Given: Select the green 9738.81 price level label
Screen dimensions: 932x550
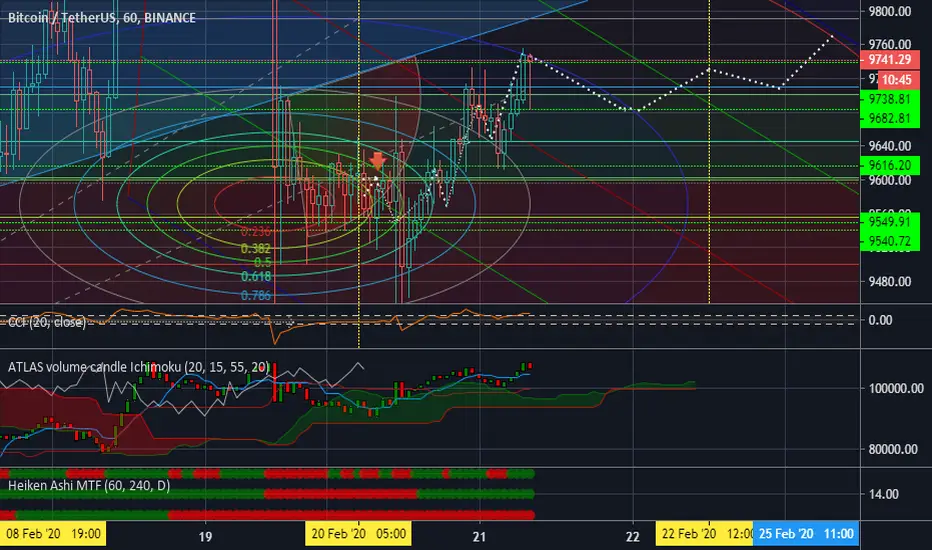Looking at the screenshot, I should 889,99.
